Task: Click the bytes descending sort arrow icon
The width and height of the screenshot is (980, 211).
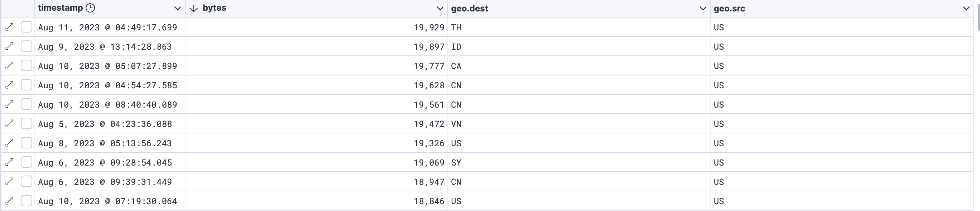Action: (x=194, y=8)
